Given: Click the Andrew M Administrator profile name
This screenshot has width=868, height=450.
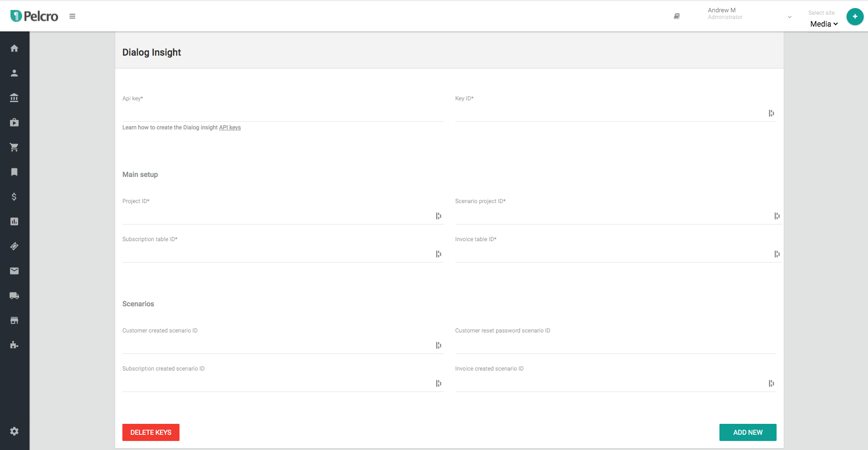Looking at the screenshot, I should (x=725, y=13).
